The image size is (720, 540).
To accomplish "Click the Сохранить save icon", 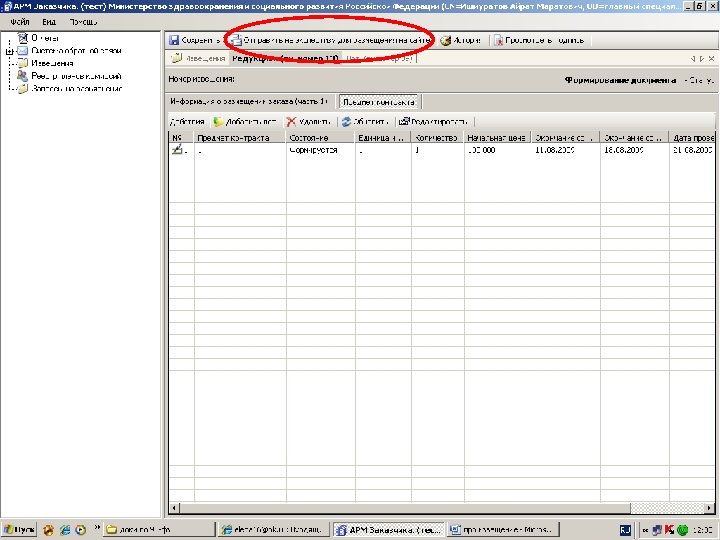I will (x=174, y=40).
